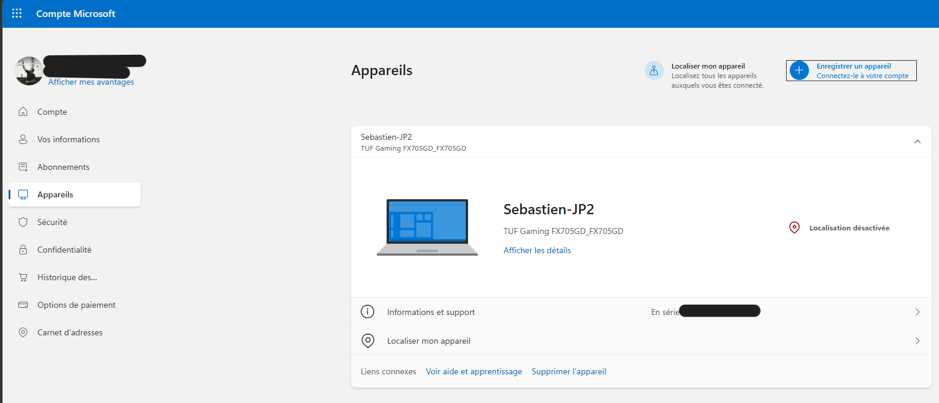Click the info circle icon beside Informations et support

point(367,312)
